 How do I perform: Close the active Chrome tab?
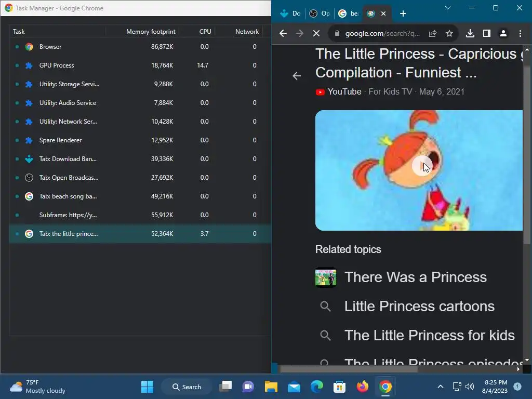pos(383,14)
